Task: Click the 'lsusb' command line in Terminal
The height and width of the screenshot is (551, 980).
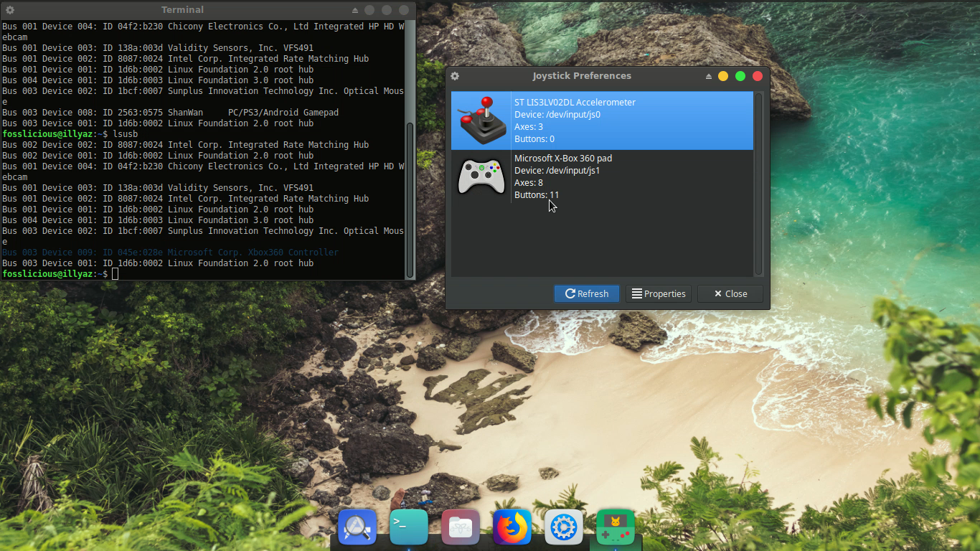Action: pos(70,134)
